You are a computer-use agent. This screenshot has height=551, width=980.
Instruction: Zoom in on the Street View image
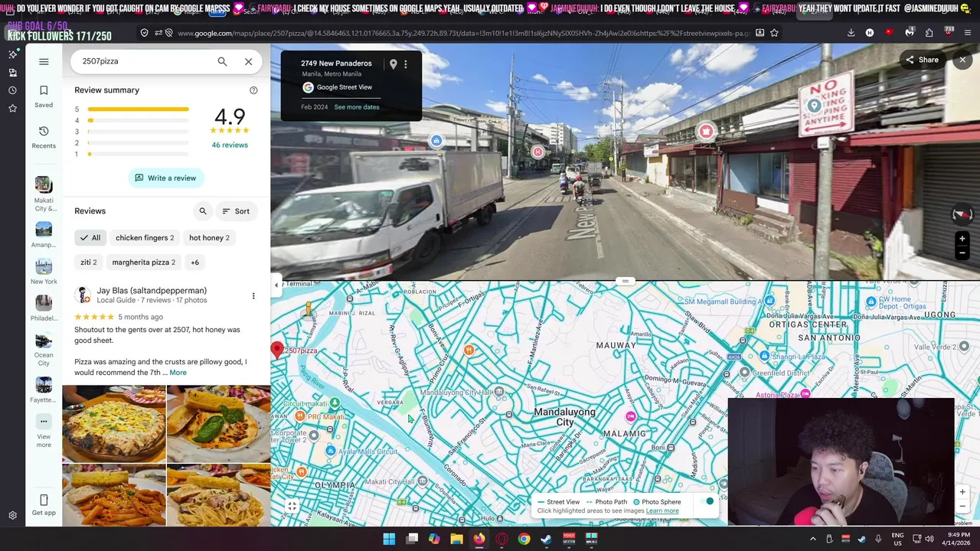pos(962,239)
